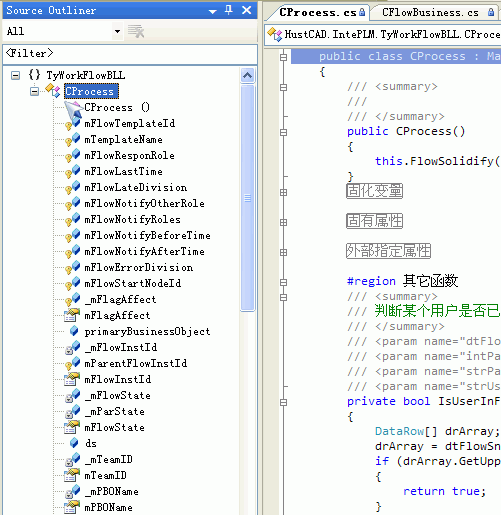Click icon beside mFlowErrorDivision field
The height and width of the screenshot is (515, 501).
pos(72,267)
